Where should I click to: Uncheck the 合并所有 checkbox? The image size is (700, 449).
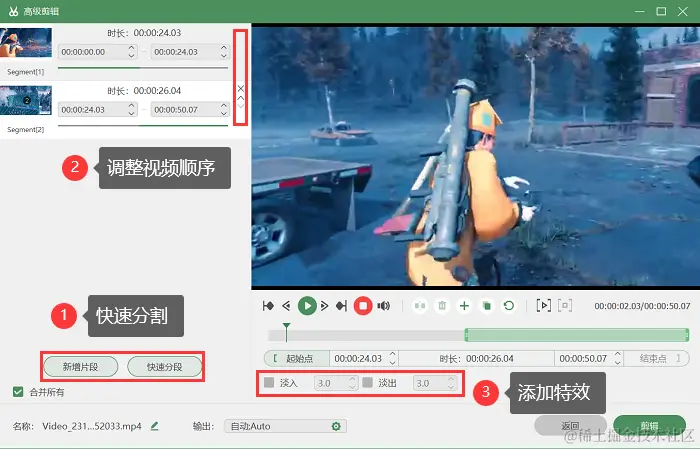pos(18,392)
